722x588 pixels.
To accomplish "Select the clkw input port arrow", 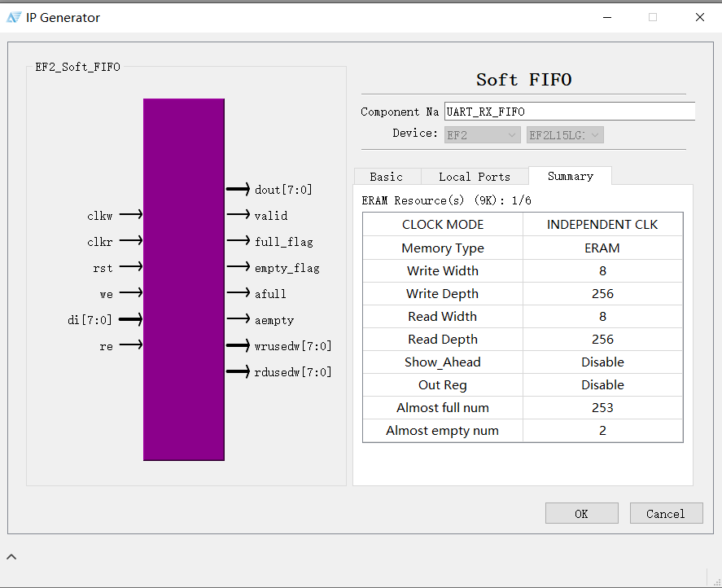I will pyautogui.click(x=129, y=215).
